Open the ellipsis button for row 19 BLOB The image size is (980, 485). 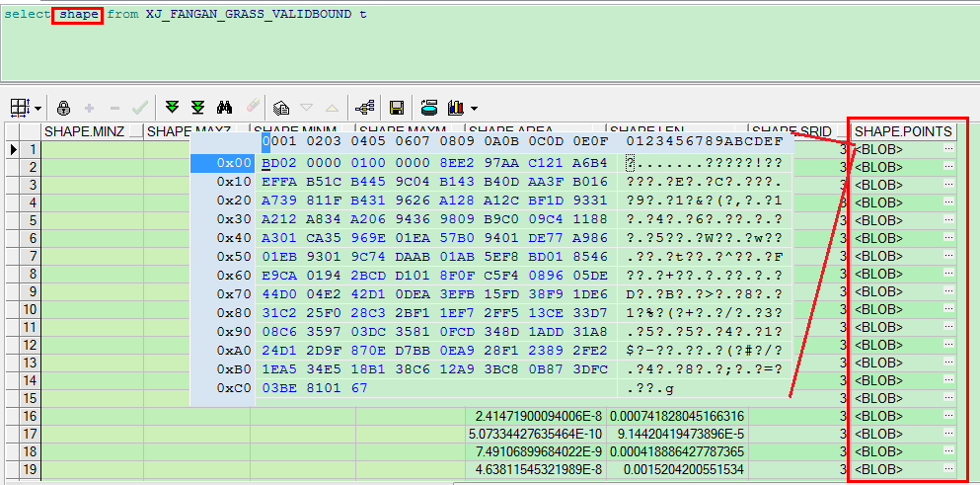point(948,469)
